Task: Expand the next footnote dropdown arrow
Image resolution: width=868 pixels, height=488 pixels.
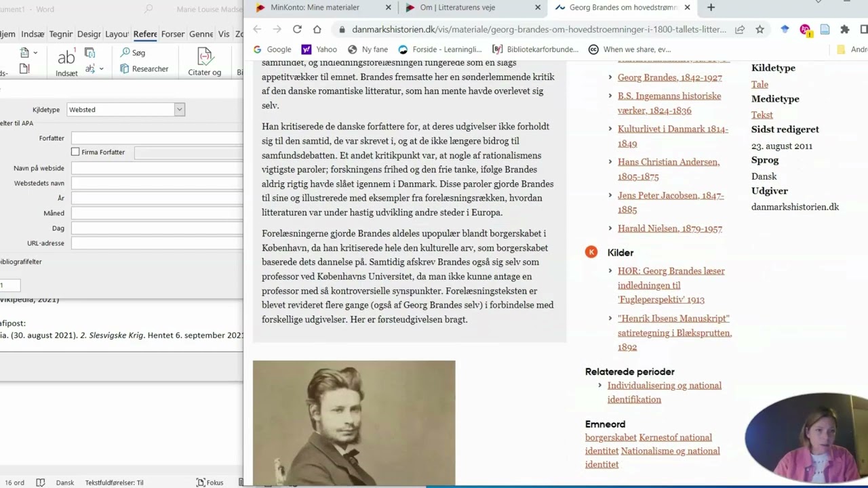Action: pyautogui.click(x=101, y=68)
